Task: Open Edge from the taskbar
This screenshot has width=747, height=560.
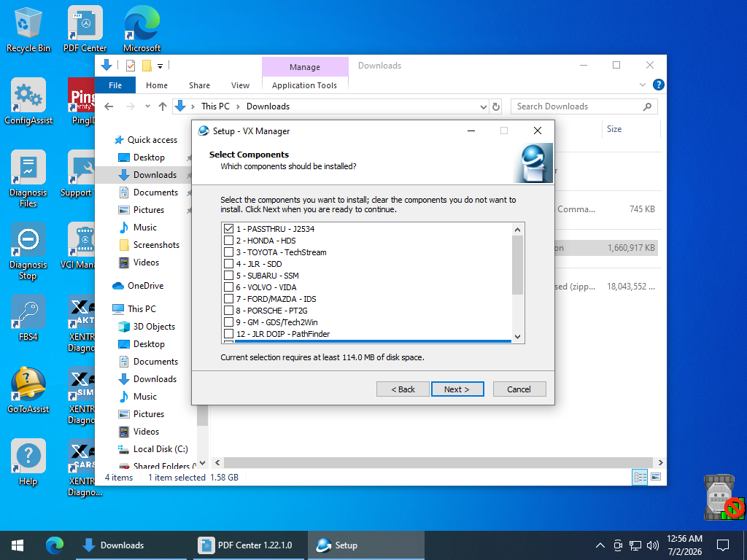Action: [x=54, y=545]
